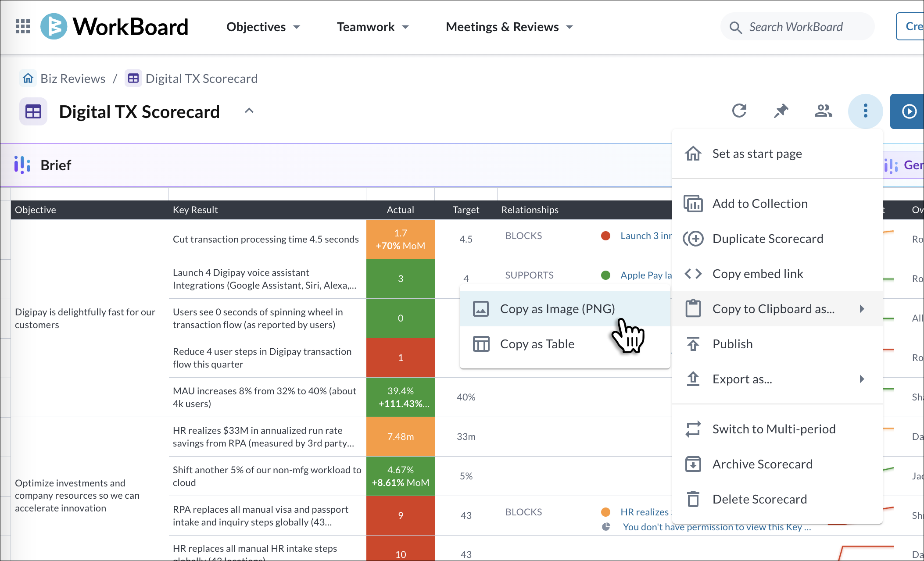Open the share people icon
The image size is (924, 561).
pyautogui.click(x=823, y=111)
